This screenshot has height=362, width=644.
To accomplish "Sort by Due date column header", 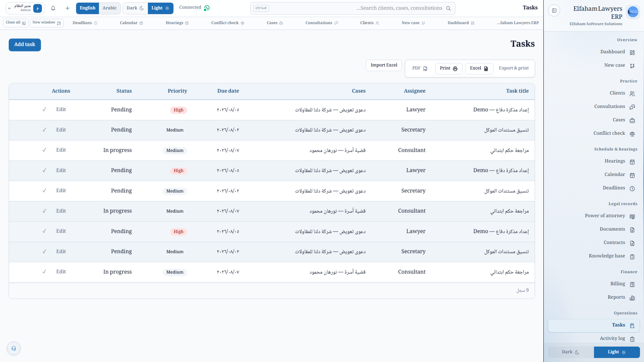I will click(228, 91).
